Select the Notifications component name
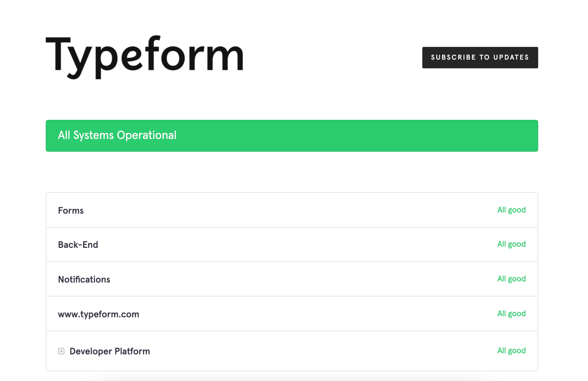The height and width of the screenshot is (381, 588). [84, 280]
